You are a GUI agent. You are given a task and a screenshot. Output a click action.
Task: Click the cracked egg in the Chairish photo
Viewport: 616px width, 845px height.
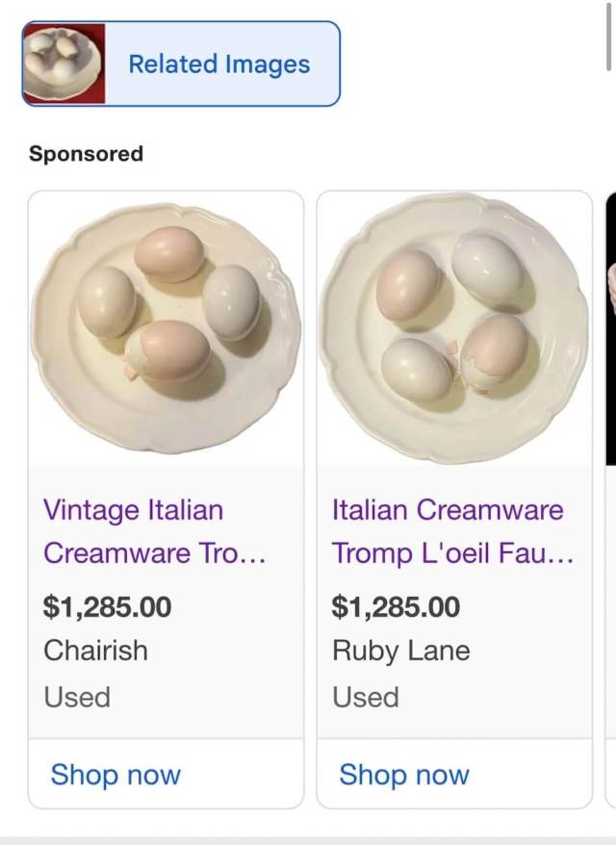(168, 351)
